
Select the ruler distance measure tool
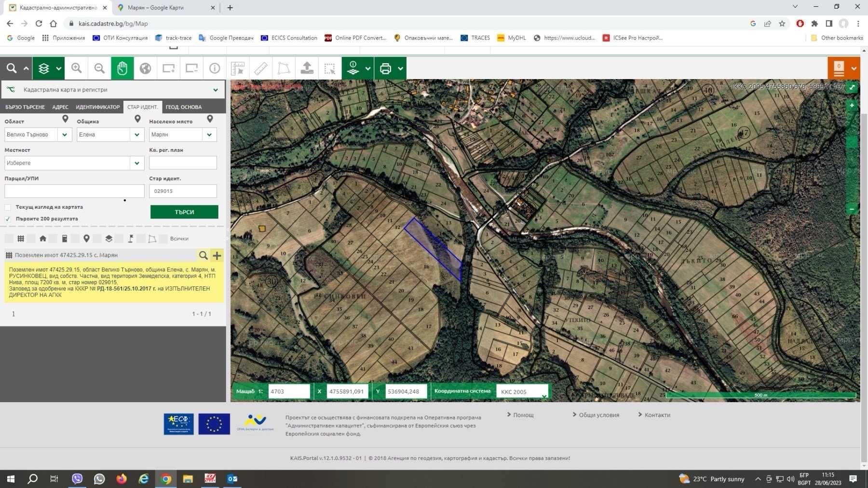point(261,68)
